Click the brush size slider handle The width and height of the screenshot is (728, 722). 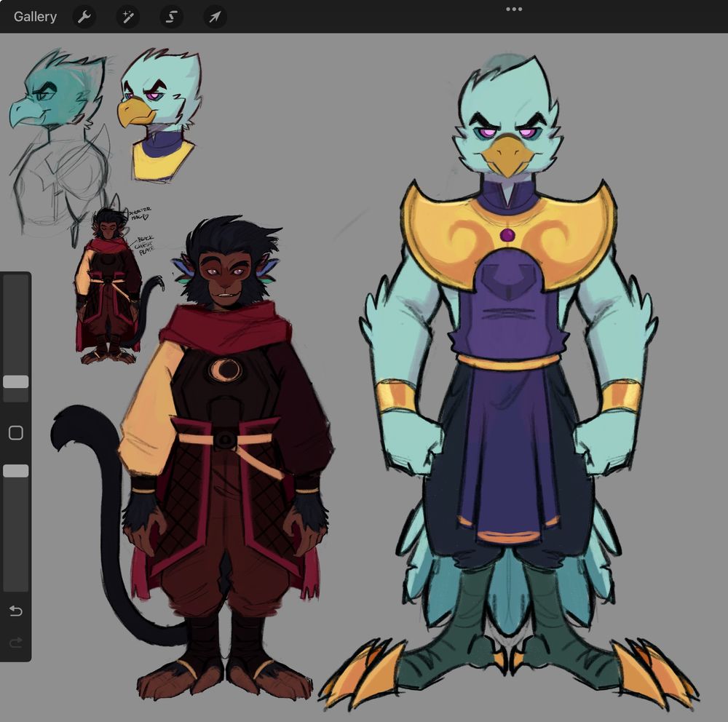pos(16,381)
